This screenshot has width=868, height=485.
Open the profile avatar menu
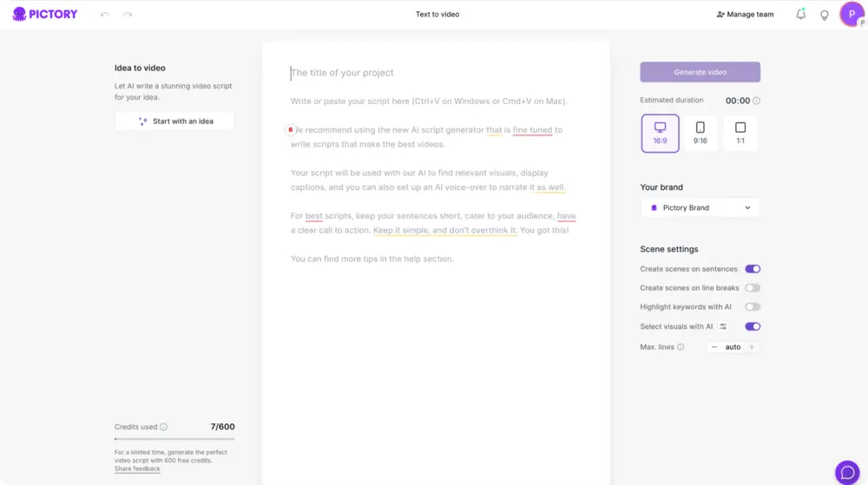(x=852, y=14)
